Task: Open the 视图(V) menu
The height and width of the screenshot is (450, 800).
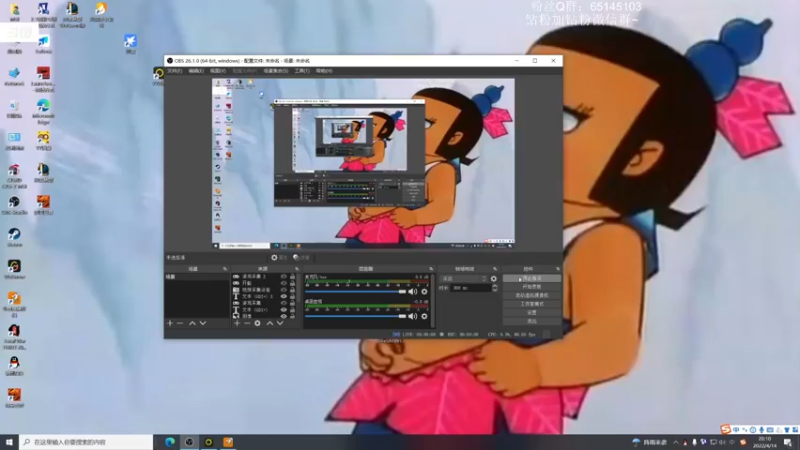Action: pos(218,71)
